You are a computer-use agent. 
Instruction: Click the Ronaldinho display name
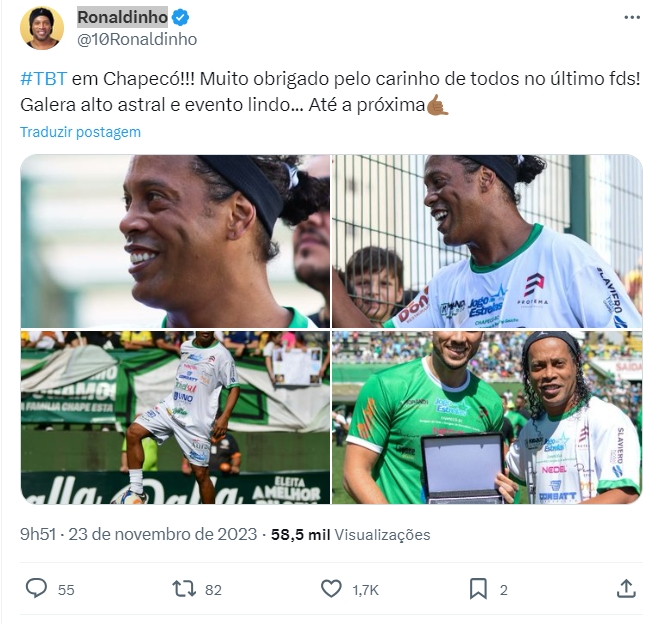[x=122, y=17]
